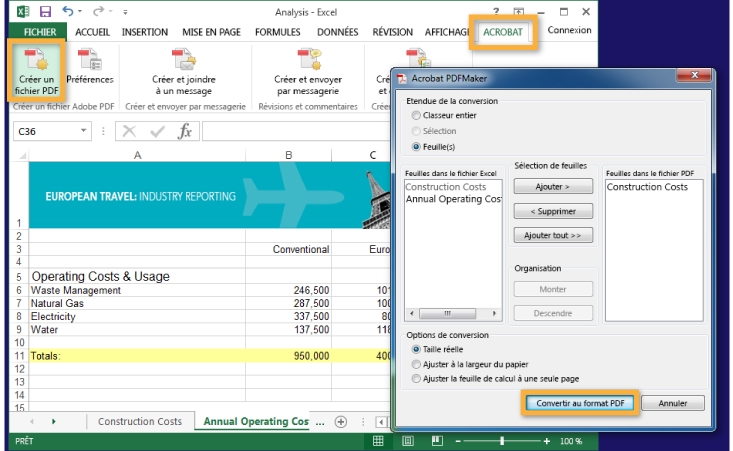Switch to Normal view in status bar
This screenshot has width=733, height=451.
(378, 441)
